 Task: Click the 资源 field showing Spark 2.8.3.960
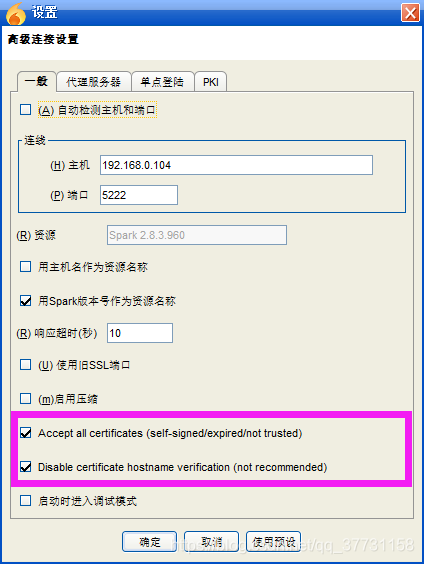(x=197, y=235)
